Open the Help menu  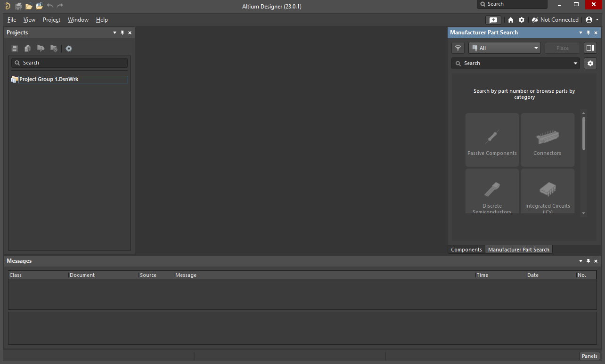[102, 20]
